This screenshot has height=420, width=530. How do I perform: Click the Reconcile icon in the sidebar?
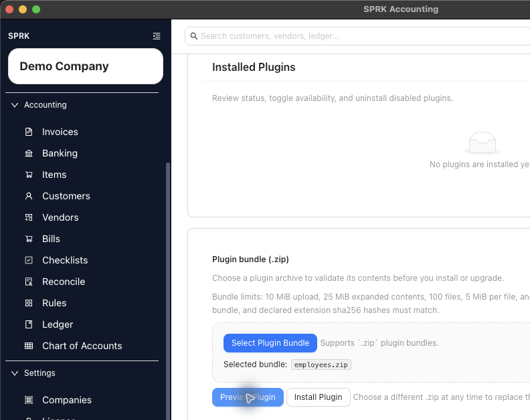29,282
